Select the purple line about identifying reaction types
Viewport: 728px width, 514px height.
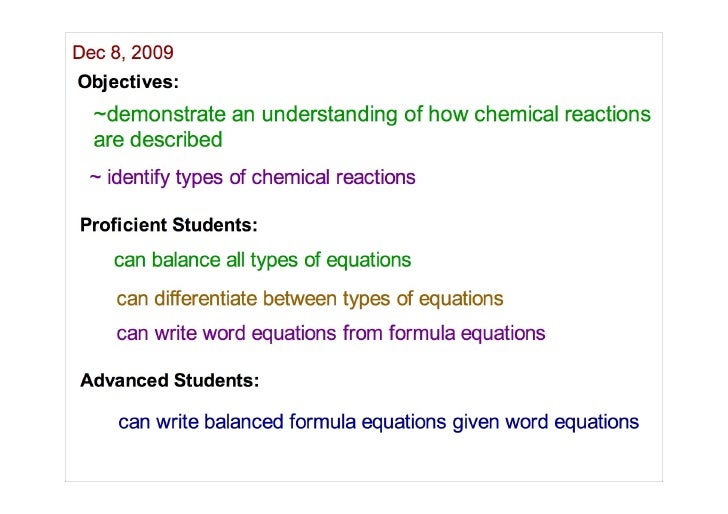252,178
